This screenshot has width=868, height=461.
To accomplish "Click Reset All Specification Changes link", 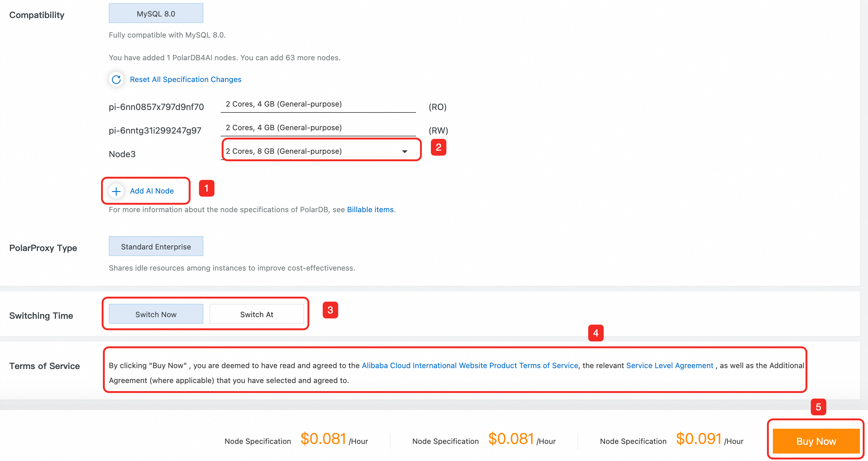I will (185, 80).
